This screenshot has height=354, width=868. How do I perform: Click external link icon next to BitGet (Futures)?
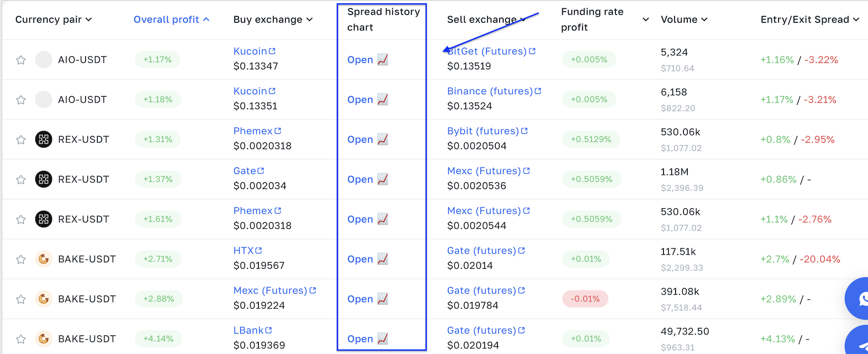tap(532, 51)
